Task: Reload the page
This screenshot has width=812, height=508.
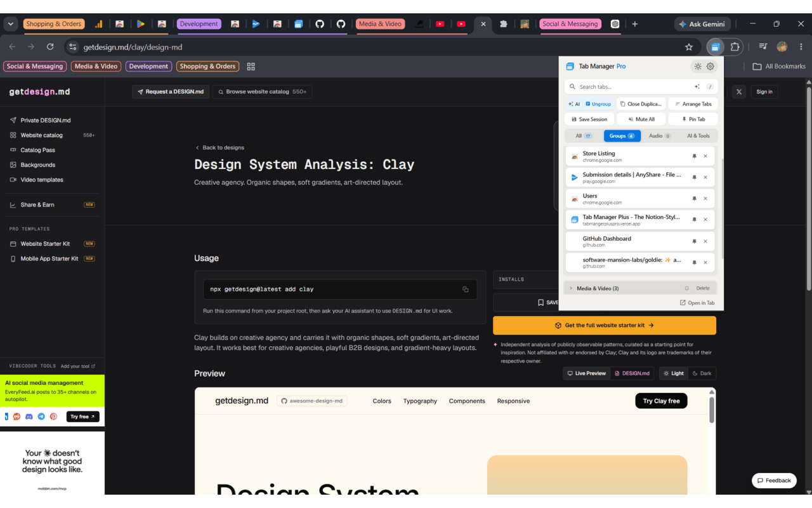Action: coord(50,47)
